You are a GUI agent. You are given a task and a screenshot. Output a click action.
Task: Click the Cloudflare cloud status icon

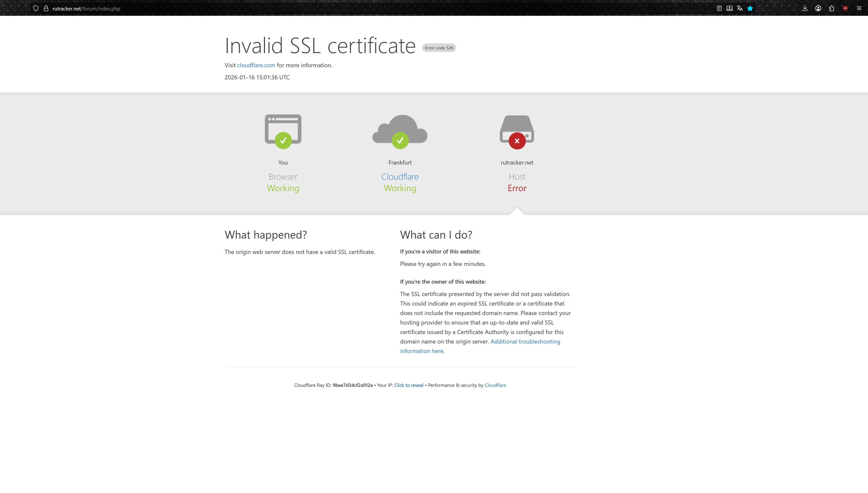coord(400,132)
